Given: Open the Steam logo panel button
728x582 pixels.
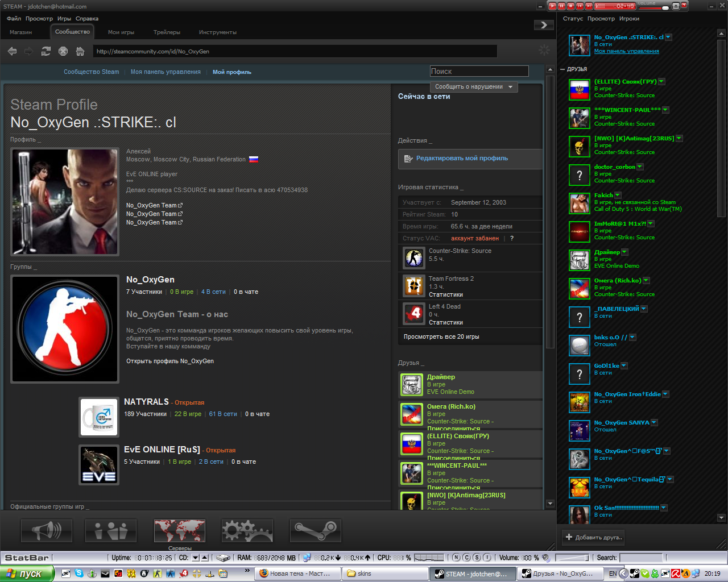Looking at the screenshot, I should [x=316, y=531].
